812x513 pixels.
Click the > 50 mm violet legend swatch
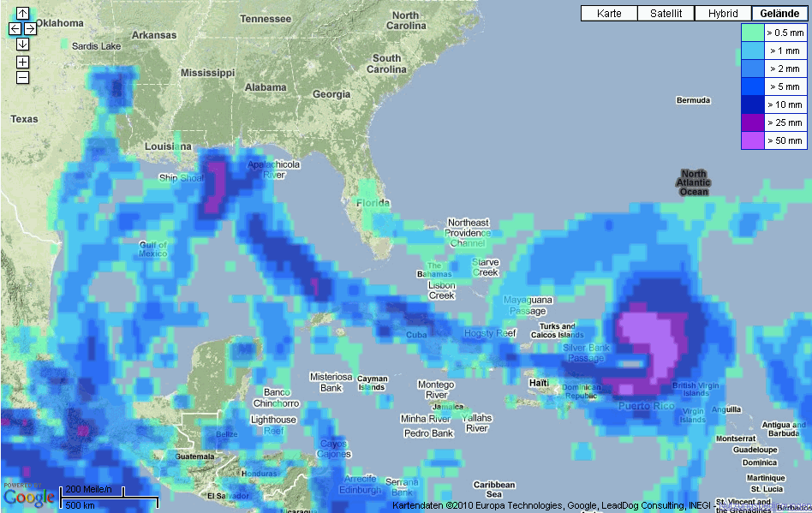tap(752, 140)
